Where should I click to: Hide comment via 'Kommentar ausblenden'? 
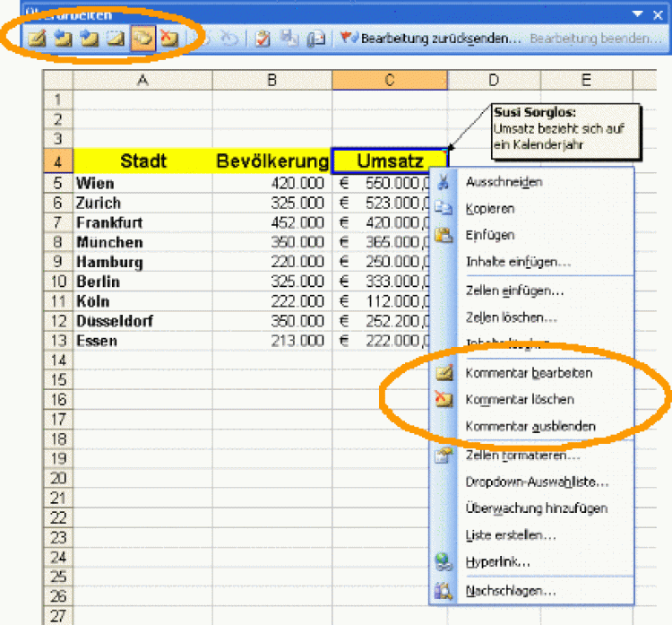pyautogui.click(x=530, y=427)
